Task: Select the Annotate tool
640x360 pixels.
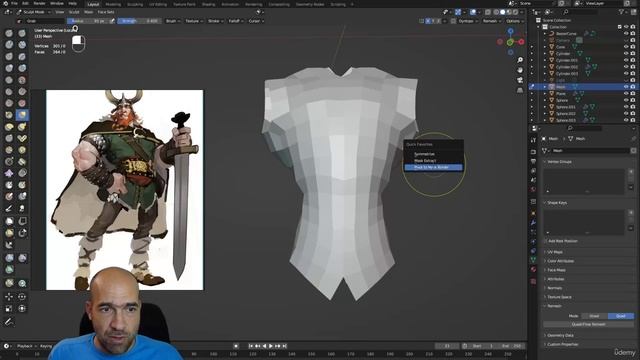Action: pyautogui.click(x=9, y=322)
